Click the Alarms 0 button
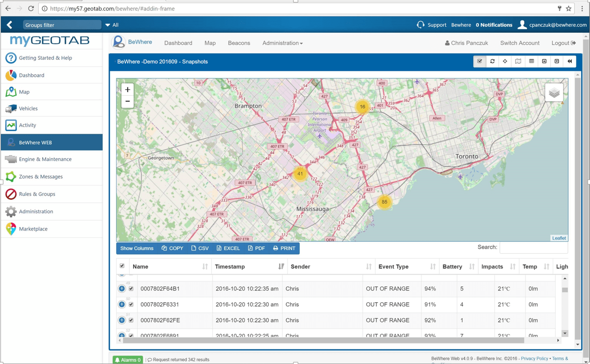Image resolution: width=590 pixels, height=364 pixels. pyautogui.click(x=128, y=359)
